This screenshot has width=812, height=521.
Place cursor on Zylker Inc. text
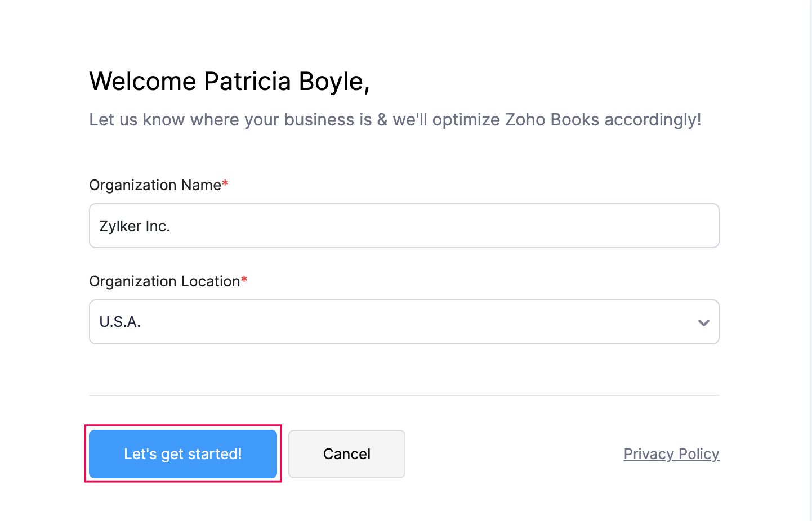tap(135, 226)
